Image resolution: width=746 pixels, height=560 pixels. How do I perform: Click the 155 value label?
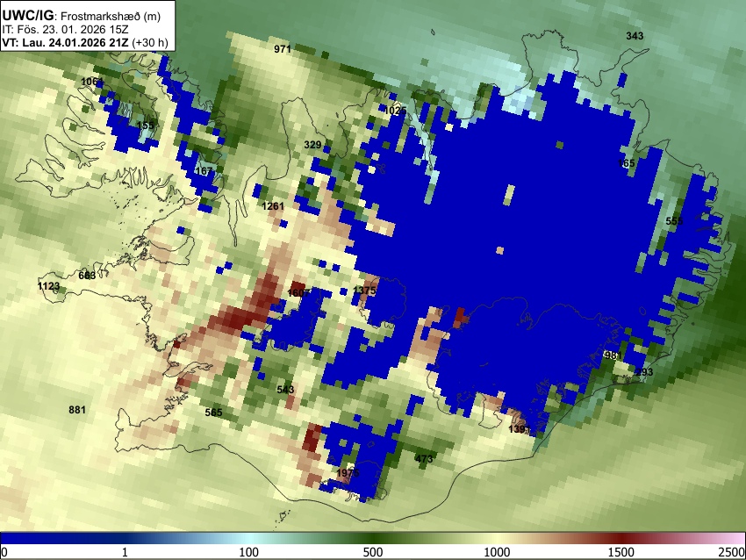point(145,126)
